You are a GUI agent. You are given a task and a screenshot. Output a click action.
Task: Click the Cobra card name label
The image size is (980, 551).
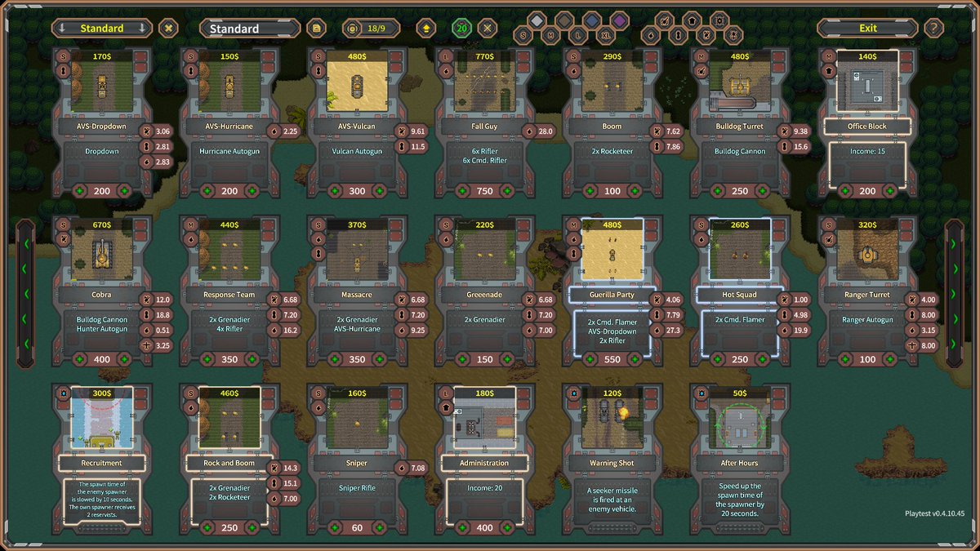click(x=102, y=295)
